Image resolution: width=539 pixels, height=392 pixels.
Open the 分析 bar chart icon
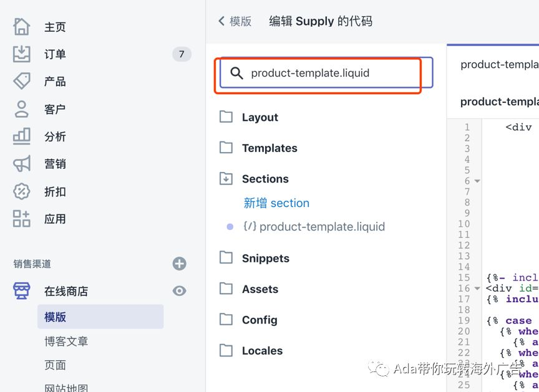point(22,136)
